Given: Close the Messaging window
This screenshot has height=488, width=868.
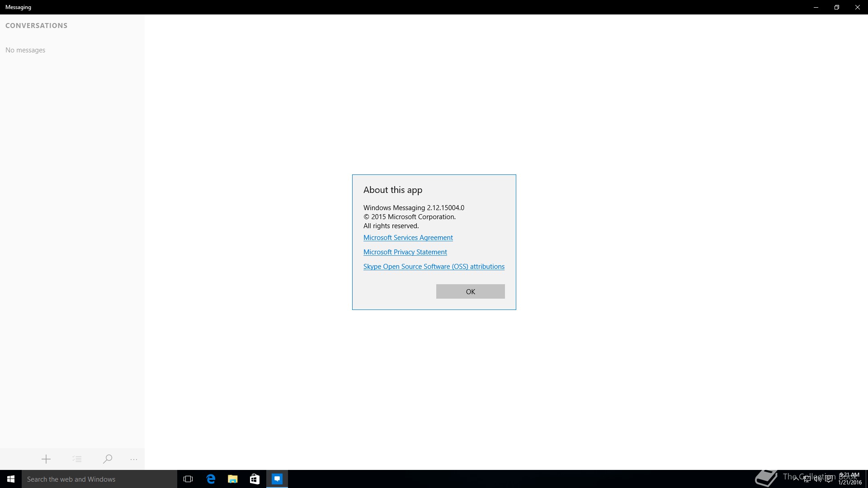Looking at the screenshot, I should tap(858, 7).
